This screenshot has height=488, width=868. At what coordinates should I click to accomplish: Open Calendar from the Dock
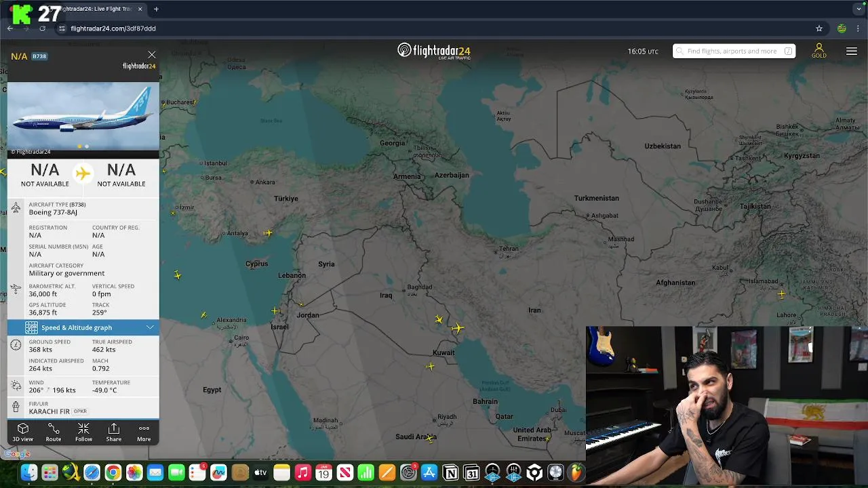[x=323, y=472]
